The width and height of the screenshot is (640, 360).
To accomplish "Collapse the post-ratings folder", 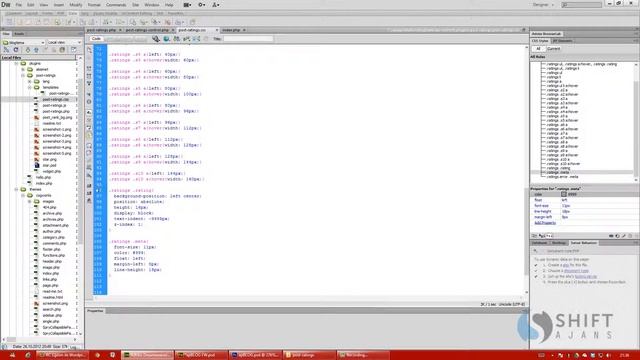I will tap(23, 76).
